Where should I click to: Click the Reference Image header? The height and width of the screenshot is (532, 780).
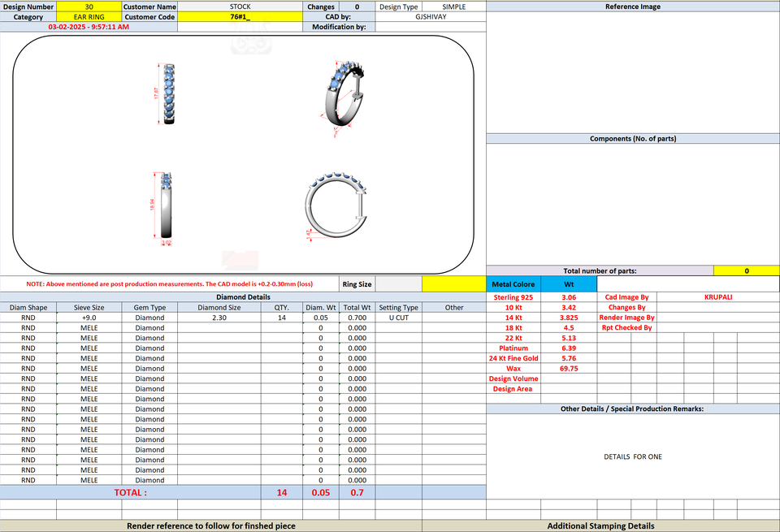[x=633, y=6]
